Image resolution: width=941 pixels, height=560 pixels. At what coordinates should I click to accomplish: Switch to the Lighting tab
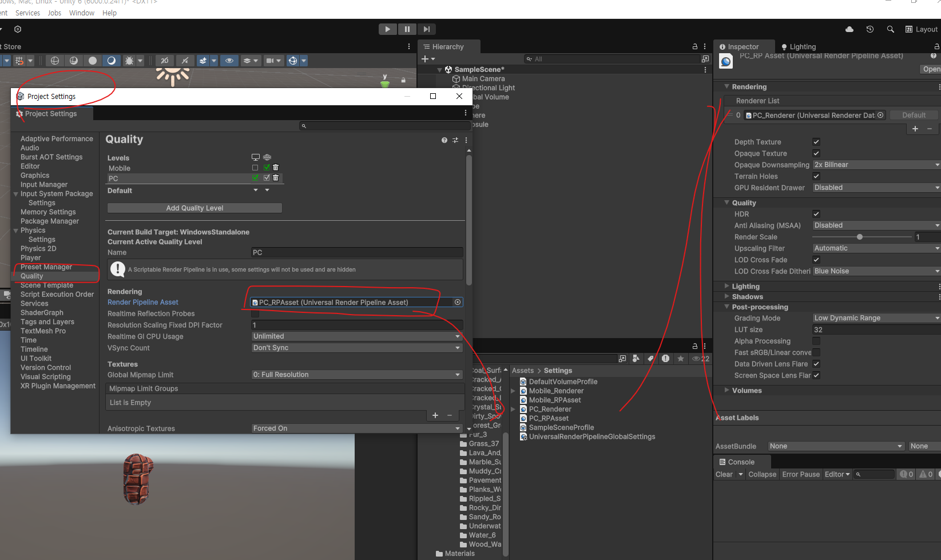pyautogui.click(x=799, y=47)
